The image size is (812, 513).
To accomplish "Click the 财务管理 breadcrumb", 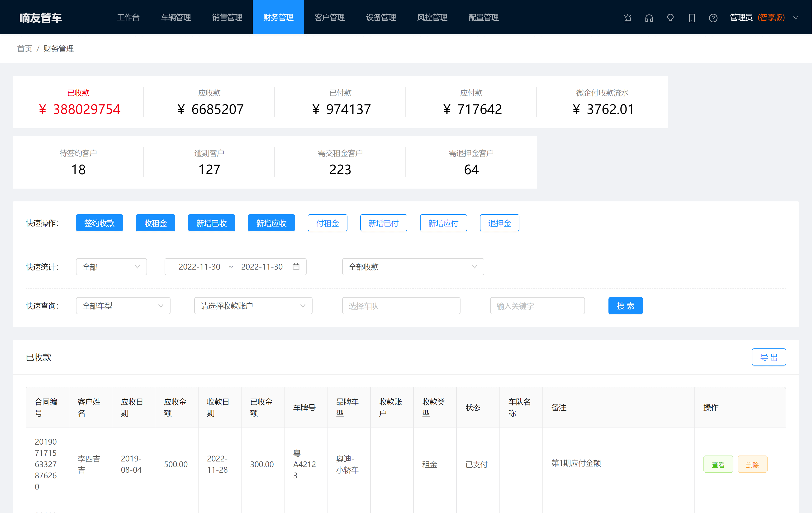I will [x=59, y=48].
